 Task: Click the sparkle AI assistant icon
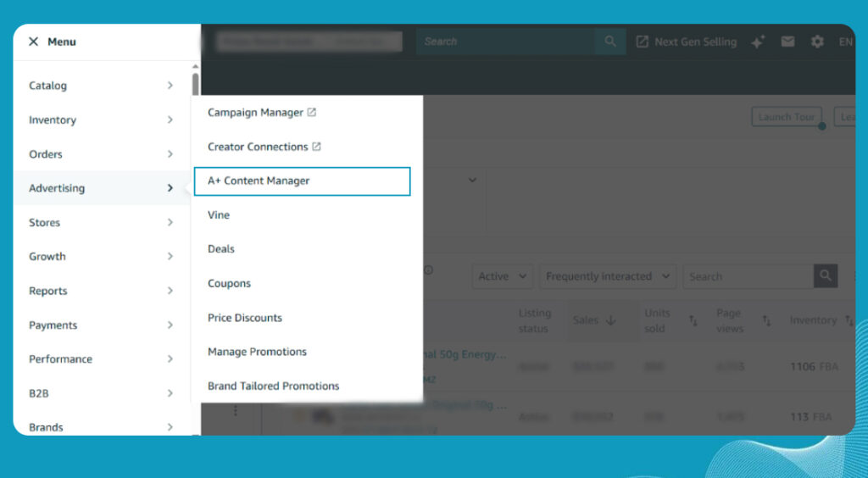pyautogui.click(x=758, y=42)
